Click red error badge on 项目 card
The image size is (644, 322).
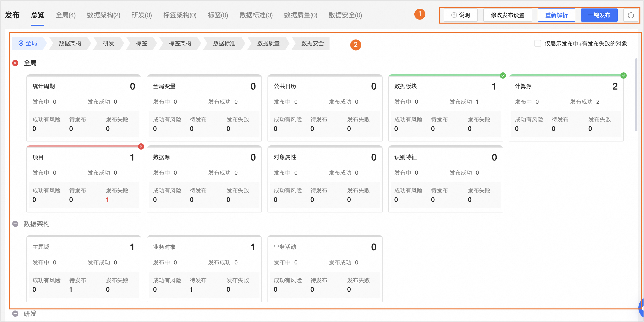141,146
